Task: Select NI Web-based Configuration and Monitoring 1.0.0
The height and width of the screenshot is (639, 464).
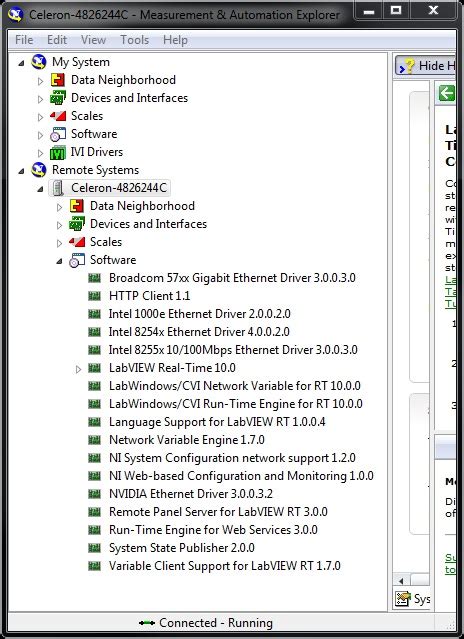Action: (241, 476)
